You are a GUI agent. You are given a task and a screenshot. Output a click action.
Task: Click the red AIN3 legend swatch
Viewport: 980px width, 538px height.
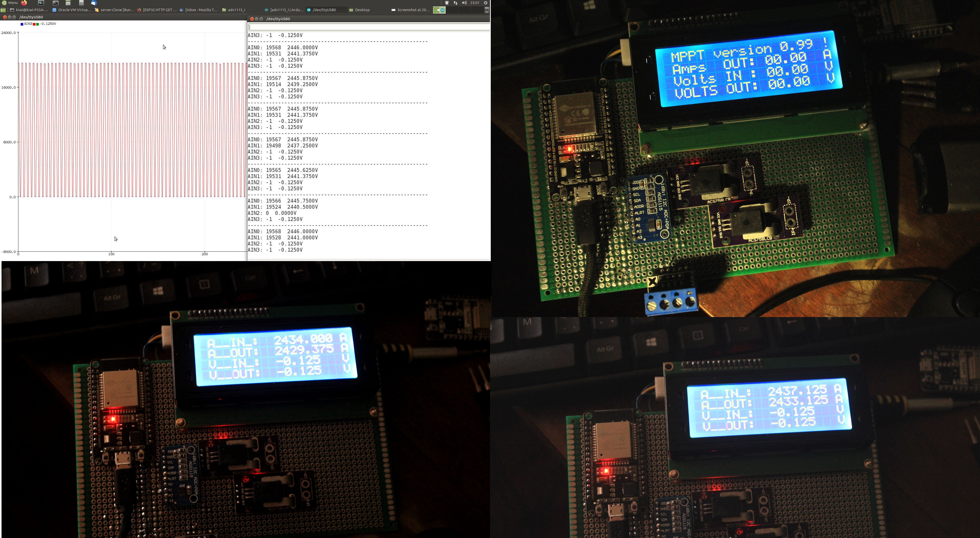click(34, 24)
